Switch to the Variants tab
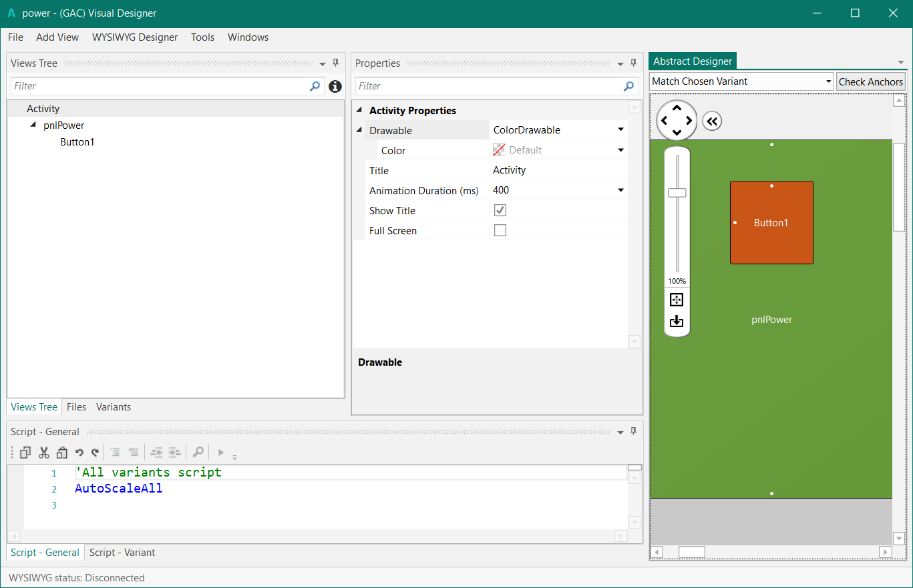The height and width of the screenshot is (588, 913). point(114,407)
